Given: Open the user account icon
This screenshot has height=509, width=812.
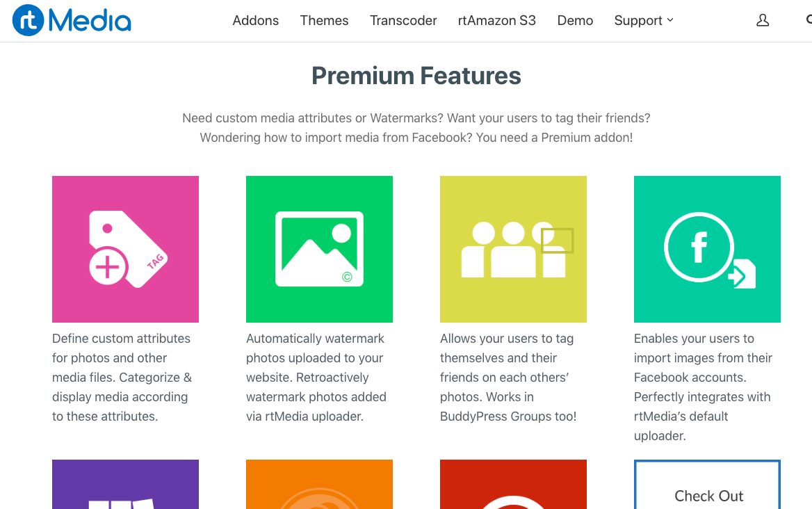Looking at the screenshot, I should 763,21.
